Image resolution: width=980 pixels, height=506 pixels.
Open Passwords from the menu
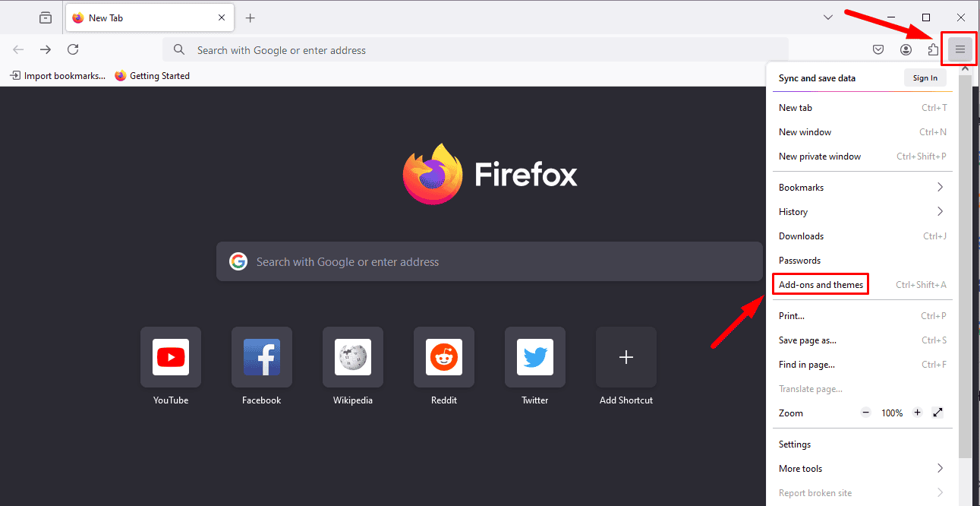[x=862, y=261]
